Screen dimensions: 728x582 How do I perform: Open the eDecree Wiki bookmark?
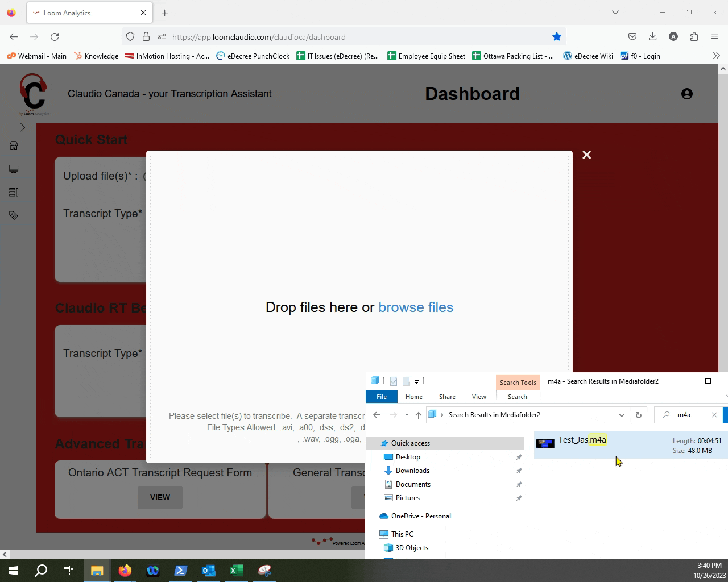(x=588, y=56)
